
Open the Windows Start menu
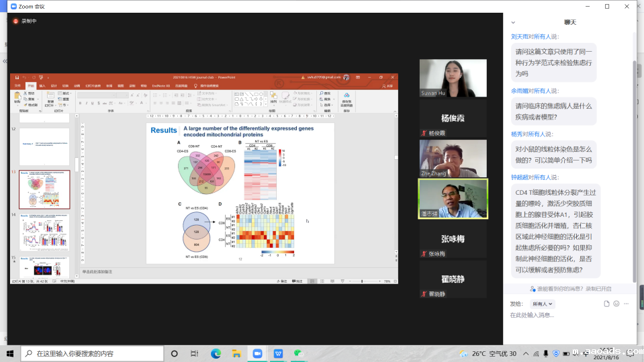(x=10, y=353)
